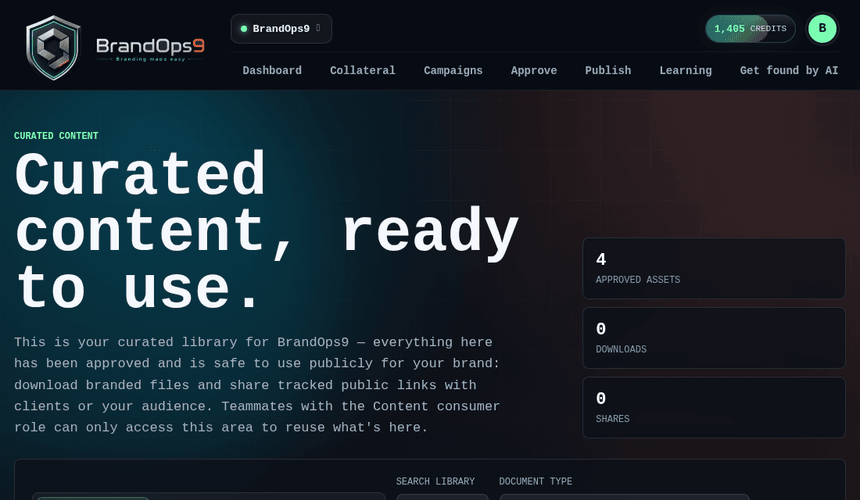Go to the Dashboard nav item
860x500 pixels.
(x=272, y=70)
